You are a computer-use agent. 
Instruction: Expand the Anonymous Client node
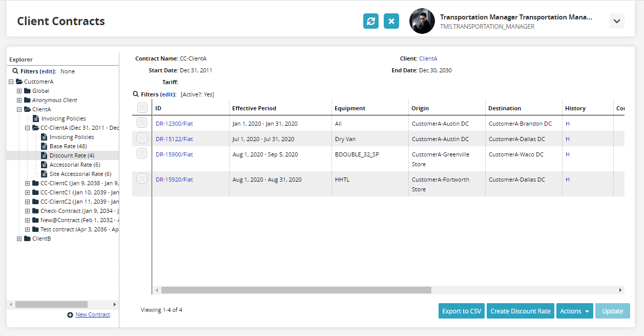(x=19, y=100)
